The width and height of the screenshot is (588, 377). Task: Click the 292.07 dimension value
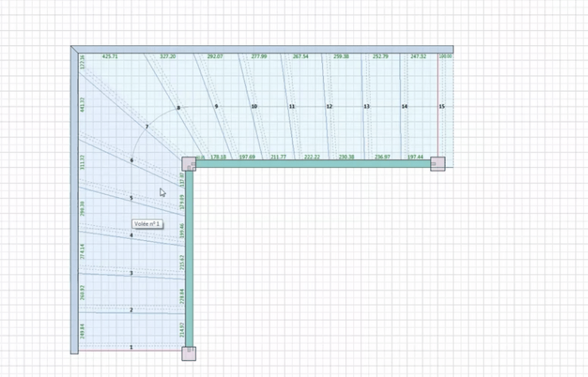tap(215, 57)
